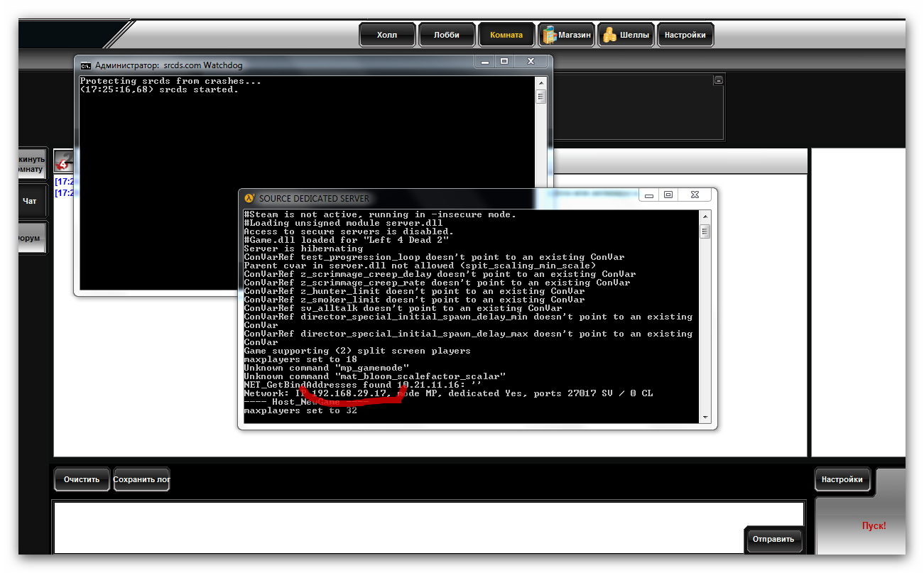Close the srcds.com Watchdog window

(x=531, y=61)
